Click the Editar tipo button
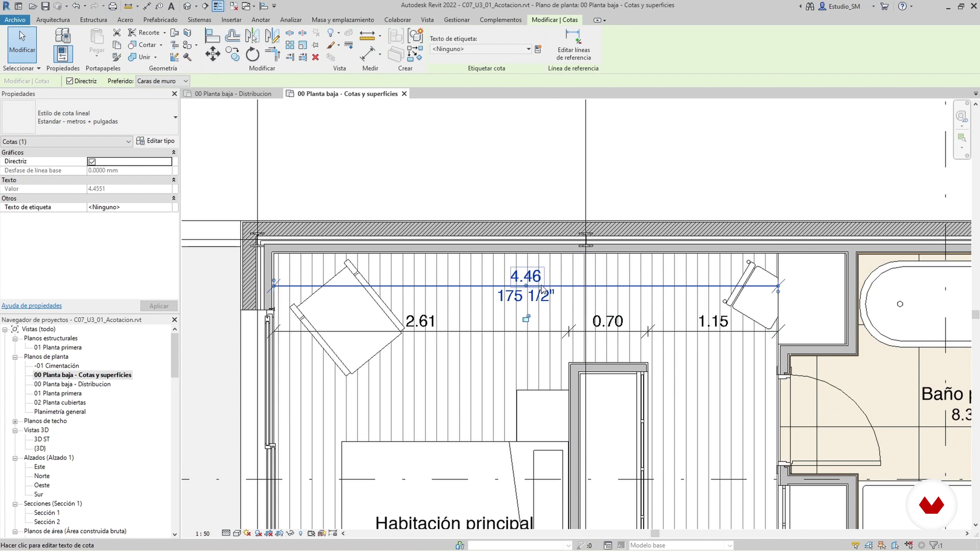The width and height of the screenshot is (980, 551). [x=156, y=141]
